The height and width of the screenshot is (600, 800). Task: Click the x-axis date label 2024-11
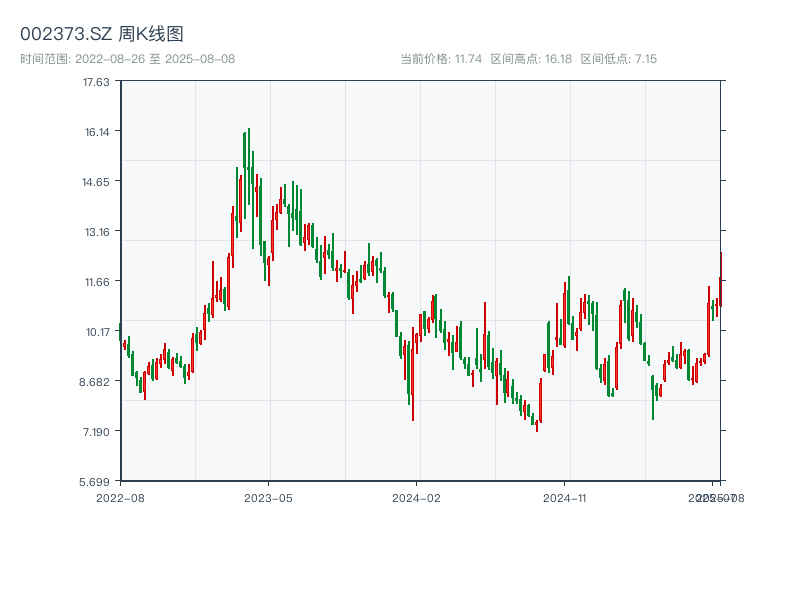[564, 498]
